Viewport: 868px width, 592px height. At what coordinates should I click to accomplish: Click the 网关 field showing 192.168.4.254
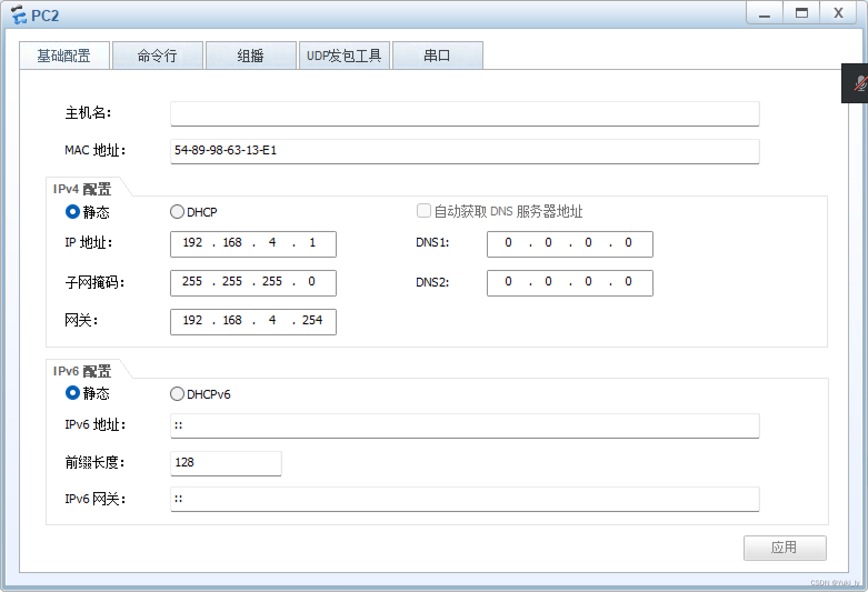click(x=253, y=322)
